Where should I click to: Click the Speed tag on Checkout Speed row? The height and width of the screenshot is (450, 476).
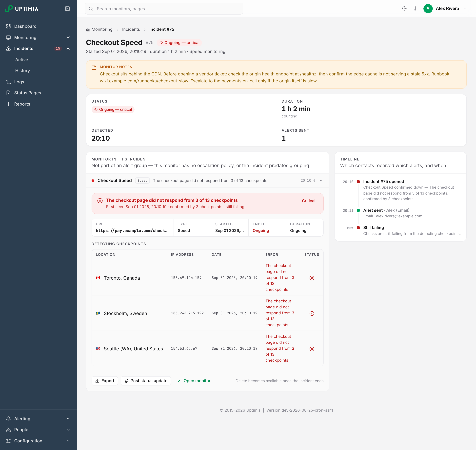(142, 181)
